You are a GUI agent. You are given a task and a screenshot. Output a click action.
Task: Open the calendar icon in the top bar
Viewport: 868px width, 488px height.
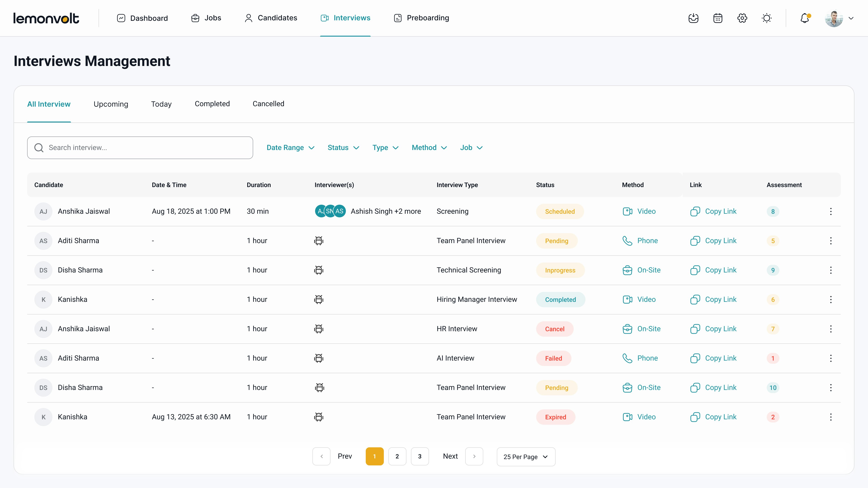pyautogui.click(x=717, y=18)
